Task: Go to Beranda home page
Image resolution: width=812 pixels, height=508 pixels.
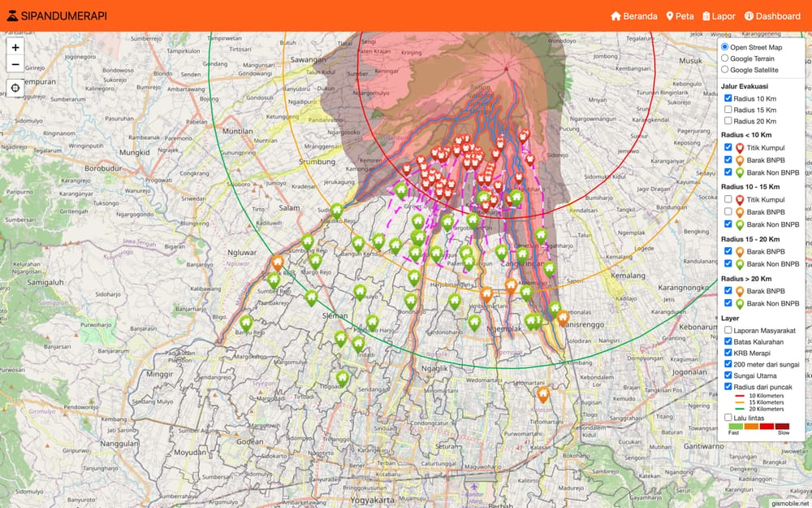Action: pos(634,16)
